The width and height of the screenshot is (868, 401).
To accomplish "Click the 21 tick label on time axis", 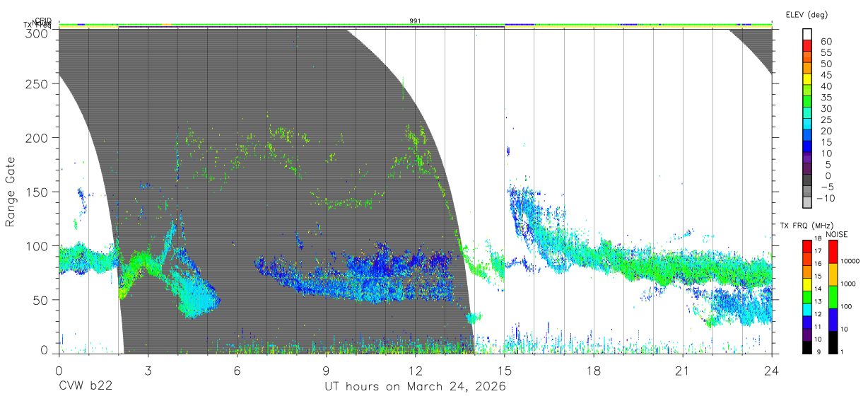I will click(682, 371).
